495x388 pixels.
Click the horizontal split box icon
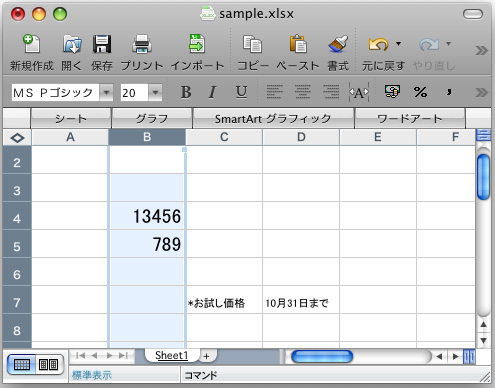point(469,357)
